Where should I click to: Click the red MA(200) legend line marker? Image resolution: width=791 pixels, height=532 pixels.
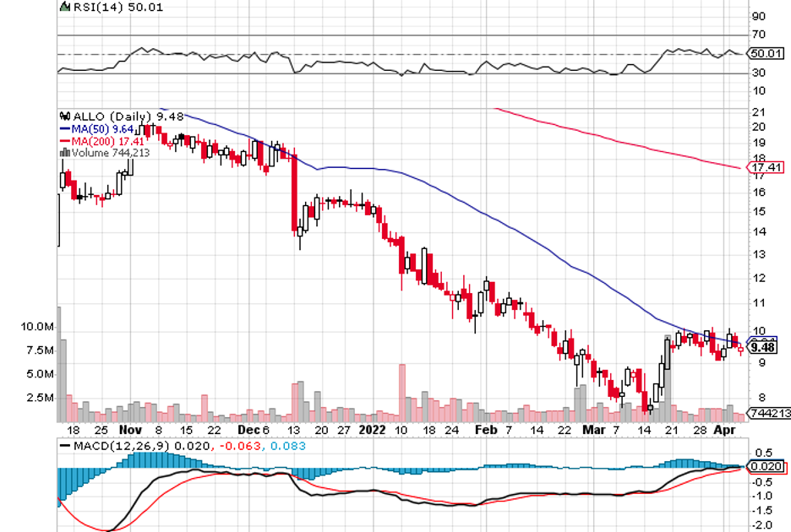pos(64,140)
